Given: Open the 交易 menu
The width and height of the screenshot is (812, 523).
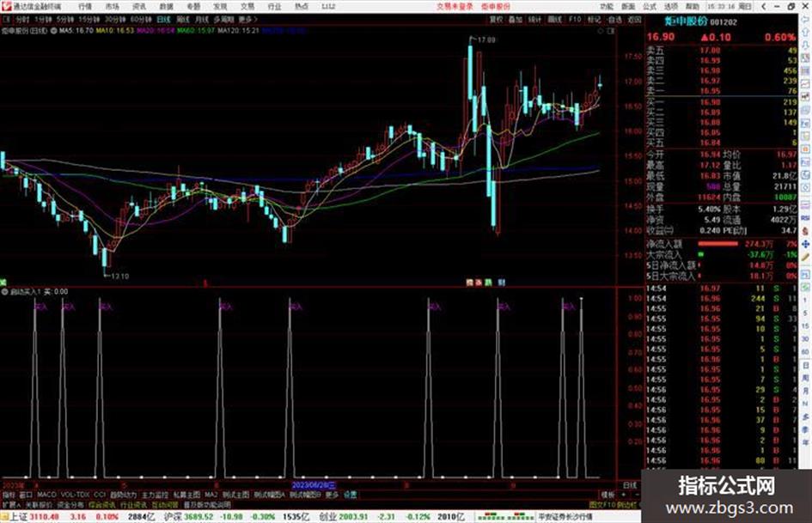Looking at the screenshot, I should point(247,6).
